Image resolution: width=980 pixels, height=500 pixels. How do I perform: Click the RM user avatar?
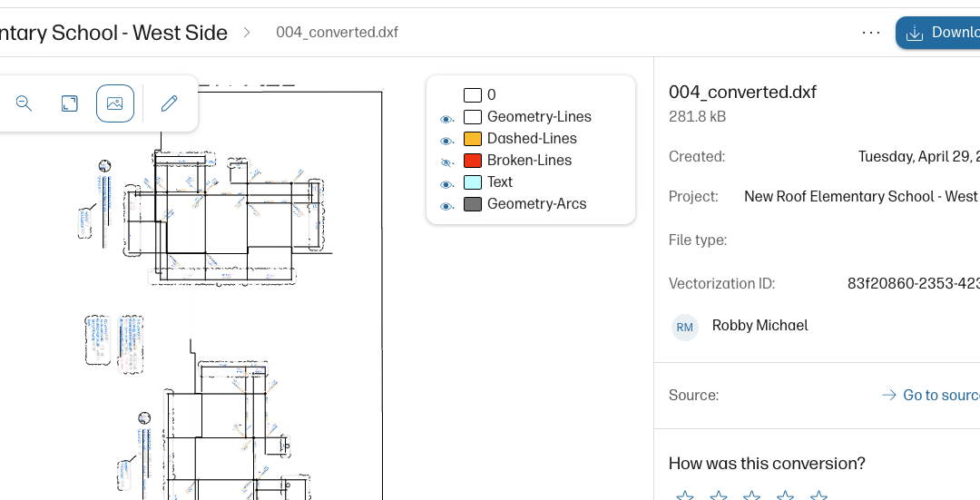(x=684, y=327)
